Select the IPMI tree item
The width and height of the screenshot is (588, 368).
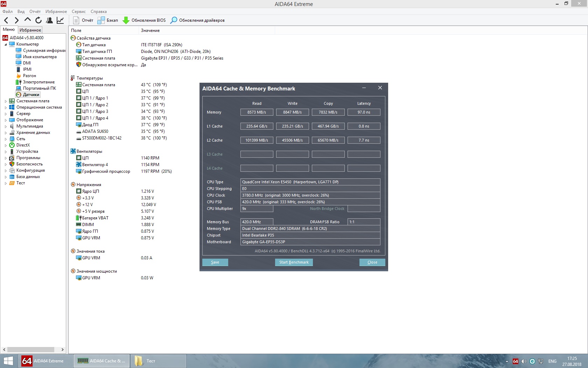tap(27, 69)
